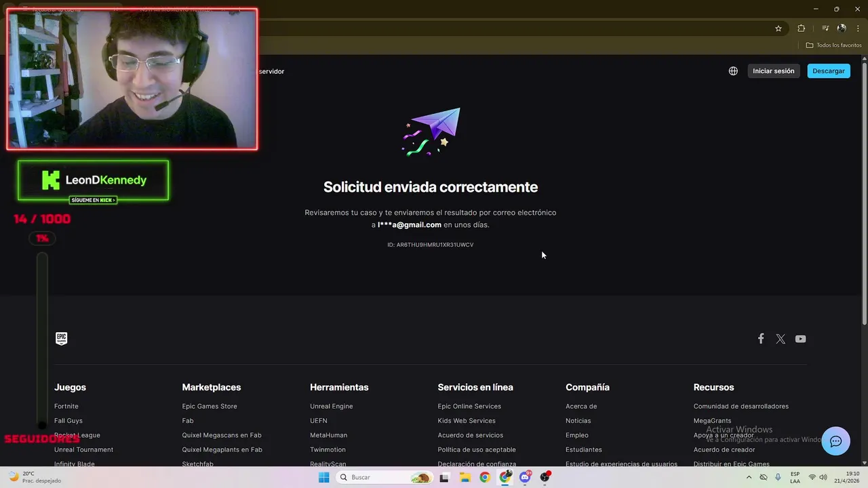This screenshot has width=868, height=488.
Task: Open the Fab marketplace link
Action: 188,421
